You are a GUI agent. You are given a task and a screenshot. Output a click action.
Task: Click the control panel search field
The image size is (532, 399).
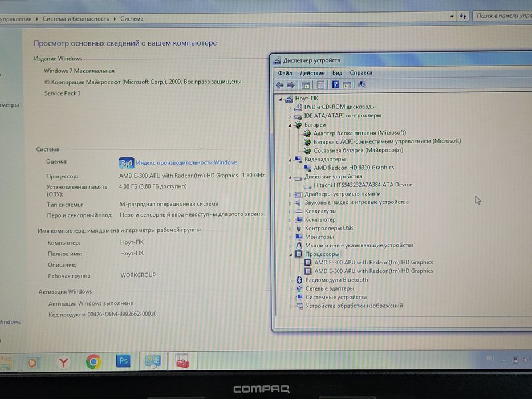pos(503,15)
